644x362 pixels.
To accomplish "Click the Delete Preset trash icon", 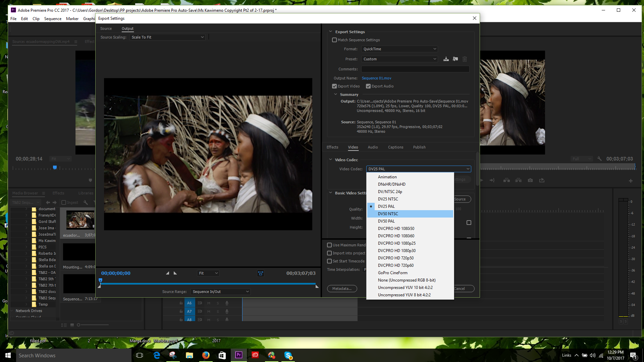I will (x=465, y=59).
